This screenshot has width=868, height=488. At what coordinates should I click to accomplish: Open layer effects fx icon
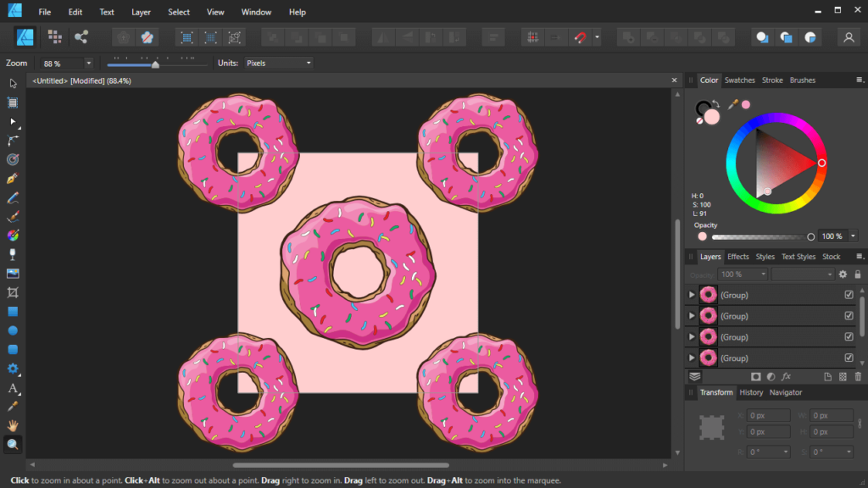click(786, 377)
